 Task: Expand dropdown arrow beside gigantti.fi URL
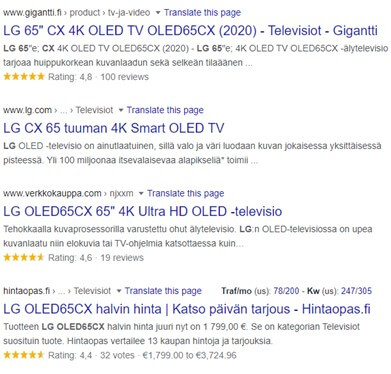(157, 13)
